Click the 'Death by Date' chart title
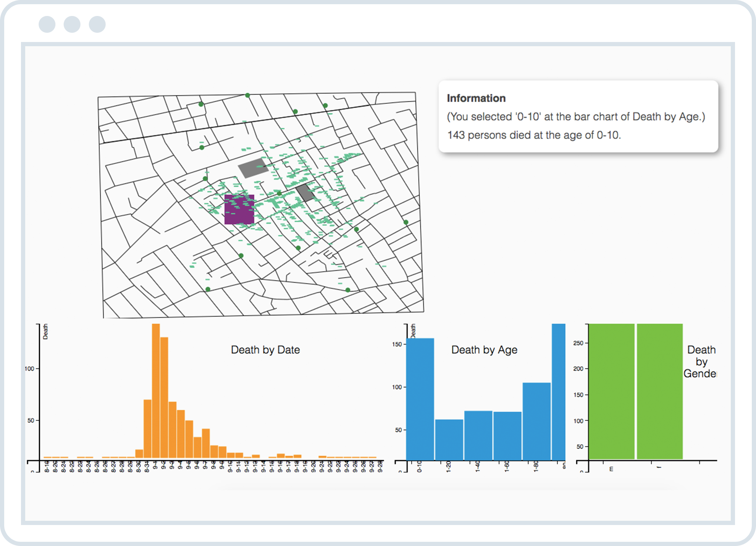 click(x=265, y=350)
